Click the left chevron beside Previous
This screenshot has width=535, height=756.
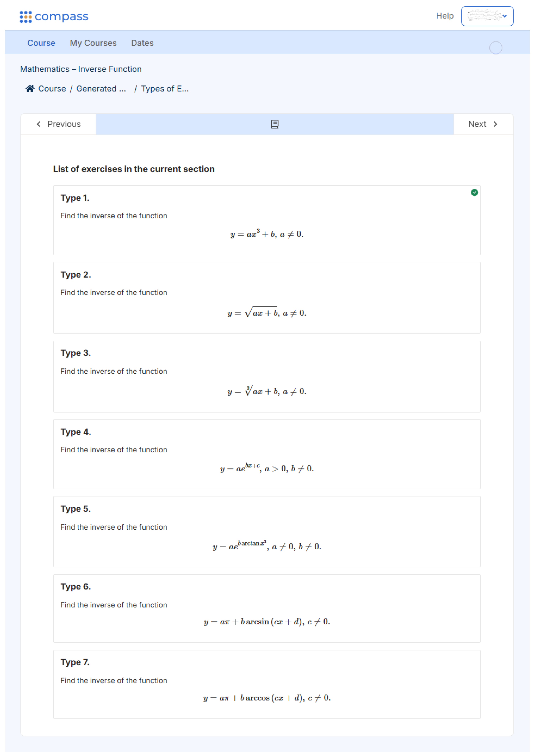(39, 124)
